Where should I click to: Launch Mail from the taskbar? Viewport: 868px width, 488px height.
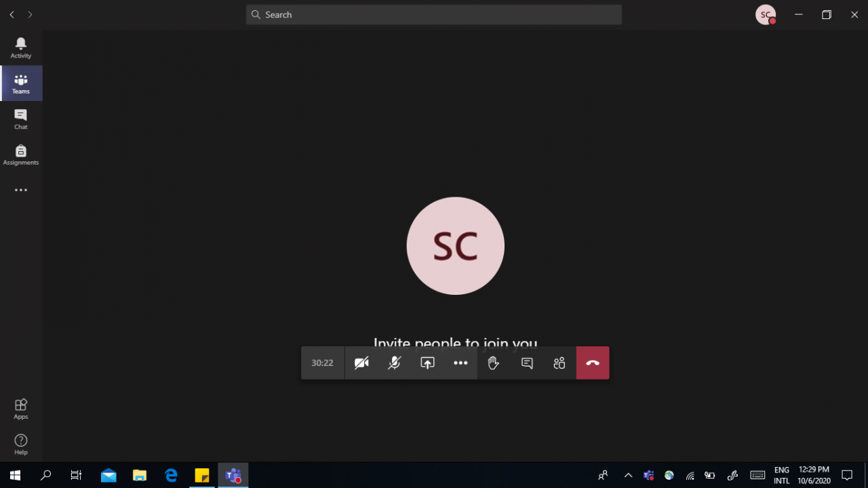(108, 475)
